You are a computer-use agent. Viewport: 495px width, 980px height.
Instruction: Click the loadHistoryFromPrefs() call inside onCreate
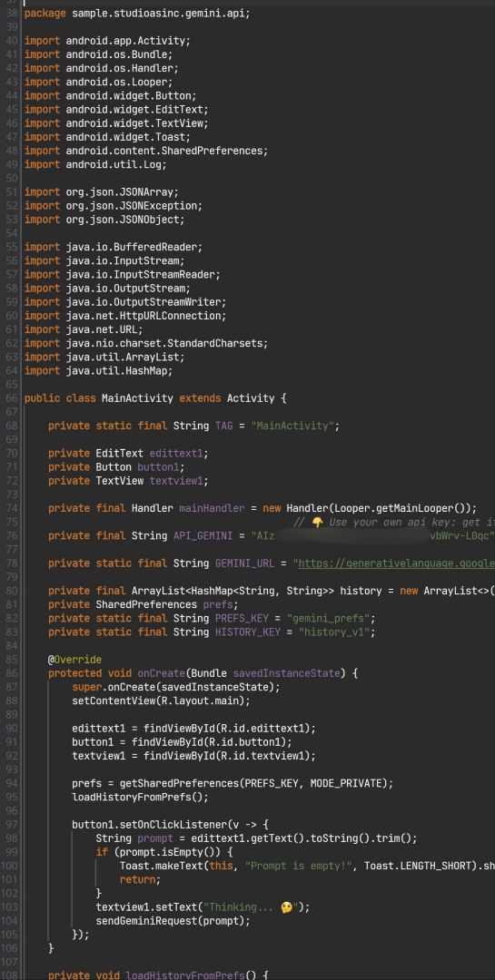[x=140, y=797]
